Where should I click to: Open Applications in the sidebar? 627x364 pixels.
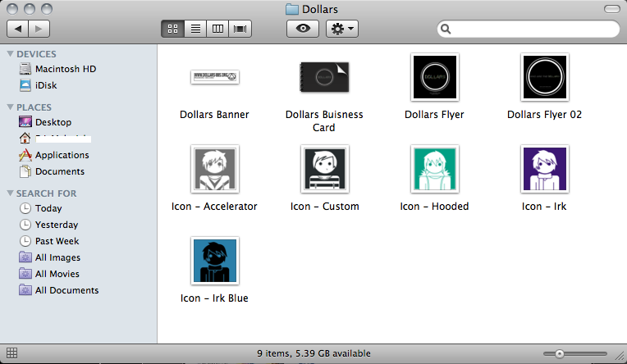(x=54, y=155)
